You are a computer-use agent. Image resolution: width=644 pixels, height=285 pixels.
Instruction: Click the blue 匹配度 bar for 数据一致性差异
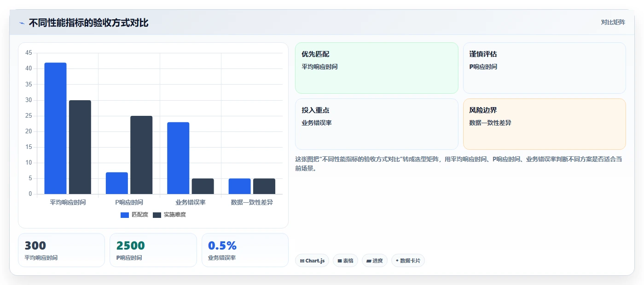coord(240,186)
